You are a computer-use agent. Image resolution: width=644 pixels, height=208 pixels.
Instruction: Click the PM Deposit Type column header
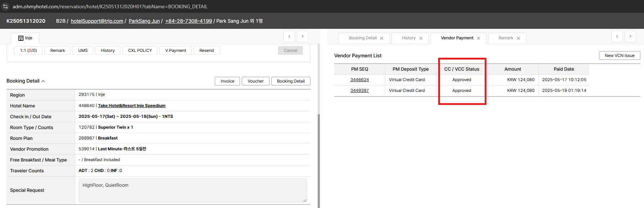click(411, 69)
